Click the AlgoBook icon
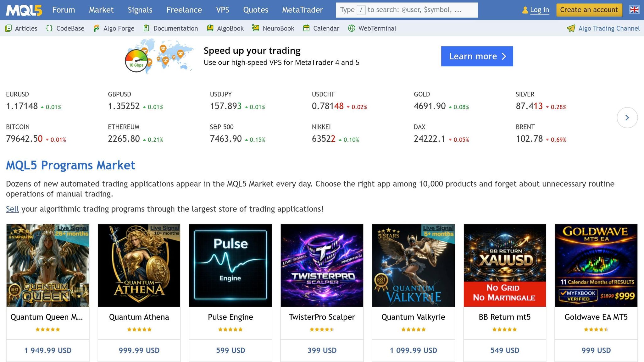Screen dimensions: 644x362 (210, 28)
